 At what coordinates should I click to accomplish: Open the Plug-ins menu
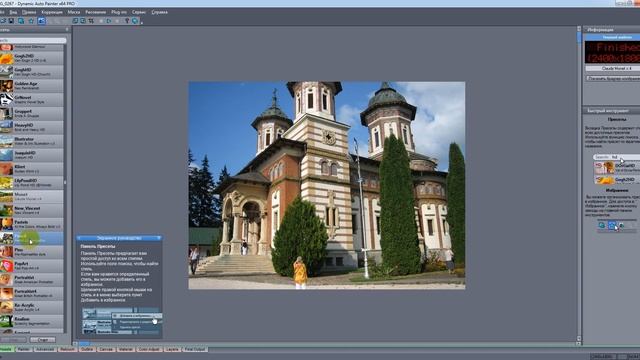tap(119, 12)
